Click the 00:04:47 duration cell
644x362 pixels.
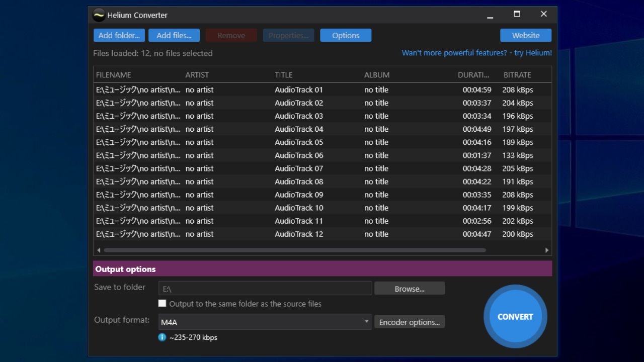477,234
